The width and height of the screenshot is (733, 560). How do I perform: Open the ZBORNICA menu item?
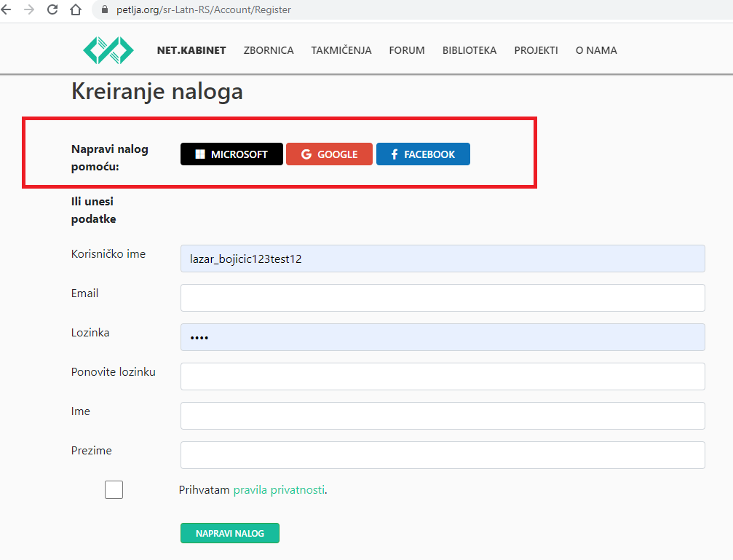click(x=269, y=50)
